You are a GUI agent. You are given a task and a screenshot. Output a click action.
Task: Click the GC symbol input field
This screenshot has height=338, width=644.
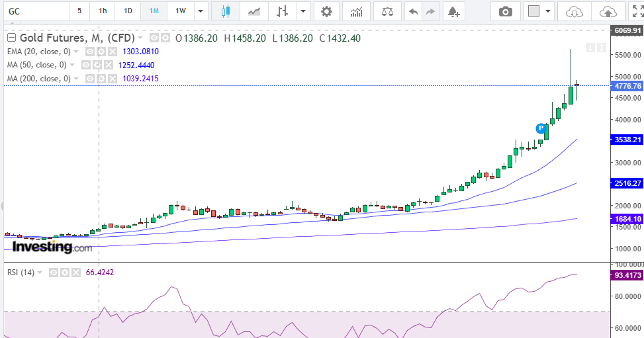coord(33,11)
